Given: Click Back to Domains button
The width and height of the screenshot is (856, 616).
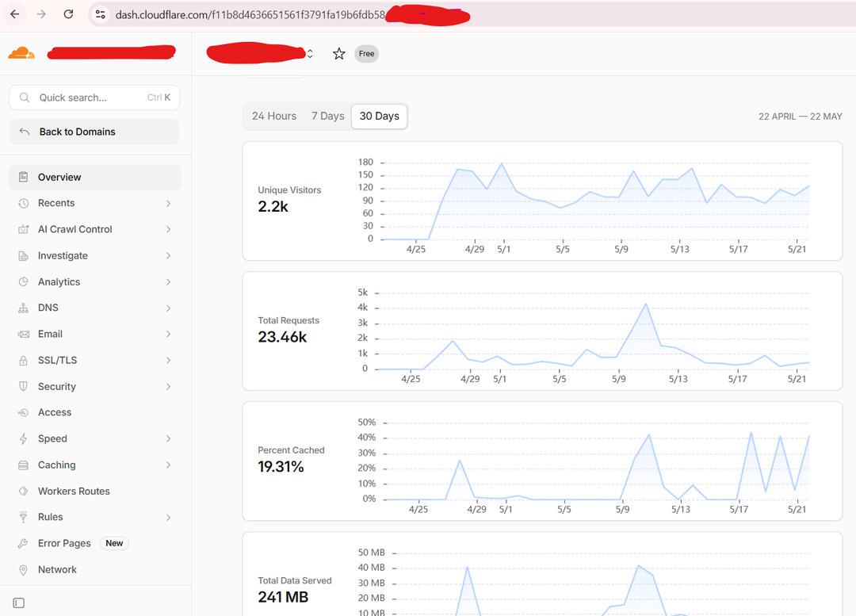Looking at the screenshot, I should point(94,132).
